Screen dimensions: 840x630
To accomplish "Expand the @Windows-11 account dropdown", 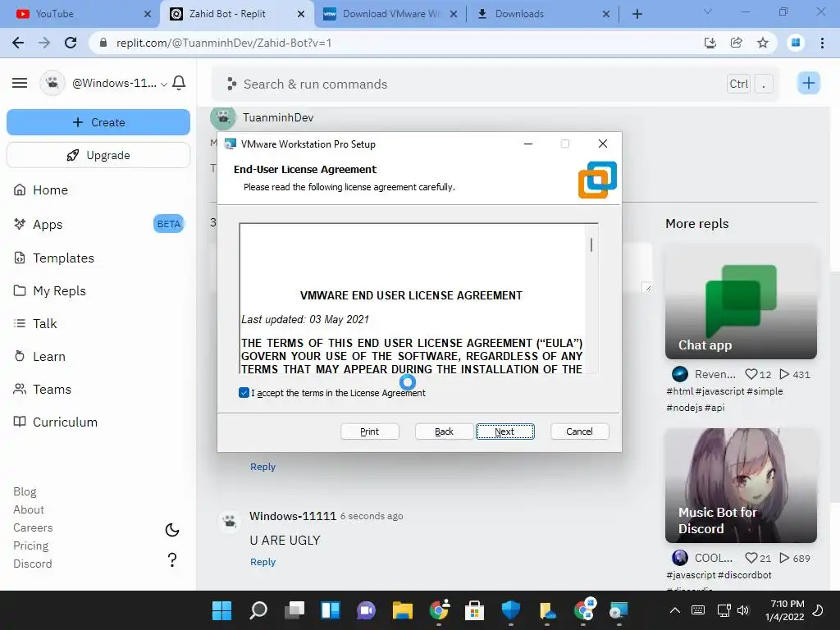I will 120,83.
